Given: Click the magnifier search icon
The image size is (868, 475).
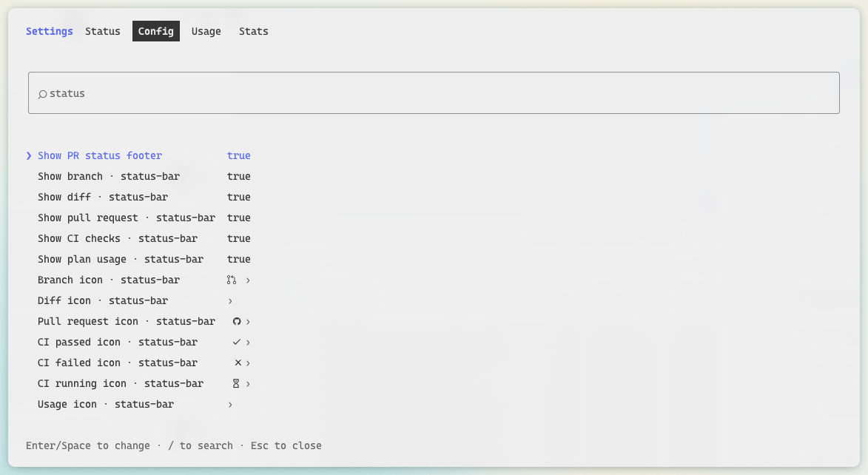Looking at the screenshot, I should [x=42, y=94].
